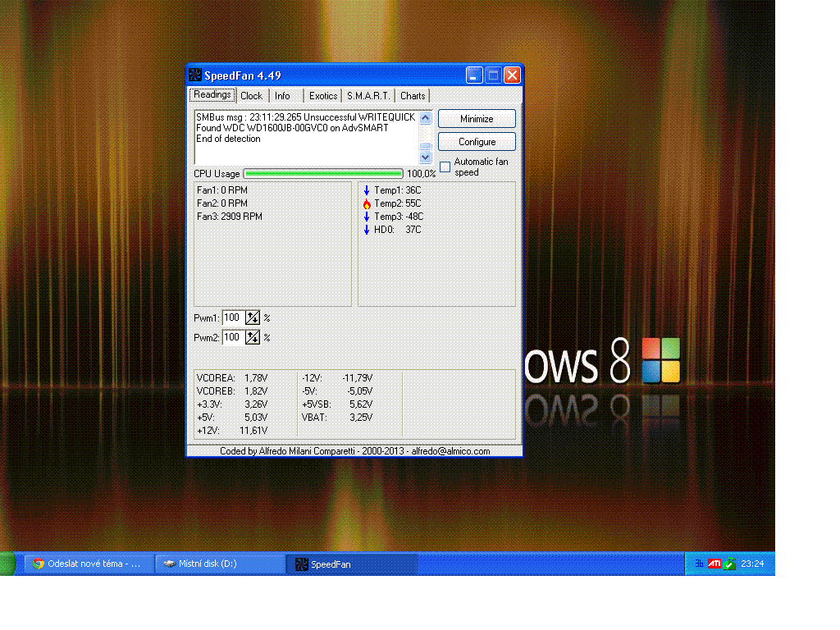The image size is (840, 630).
Task: Click the Pwm1 value input field
Action: point(234,317)
